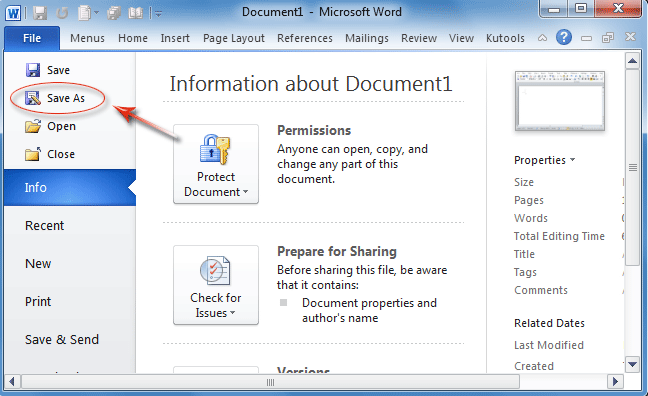Click the Prepare for Sharing heading
Viewport: 648px width, 396px height.
tap(337, 251)
